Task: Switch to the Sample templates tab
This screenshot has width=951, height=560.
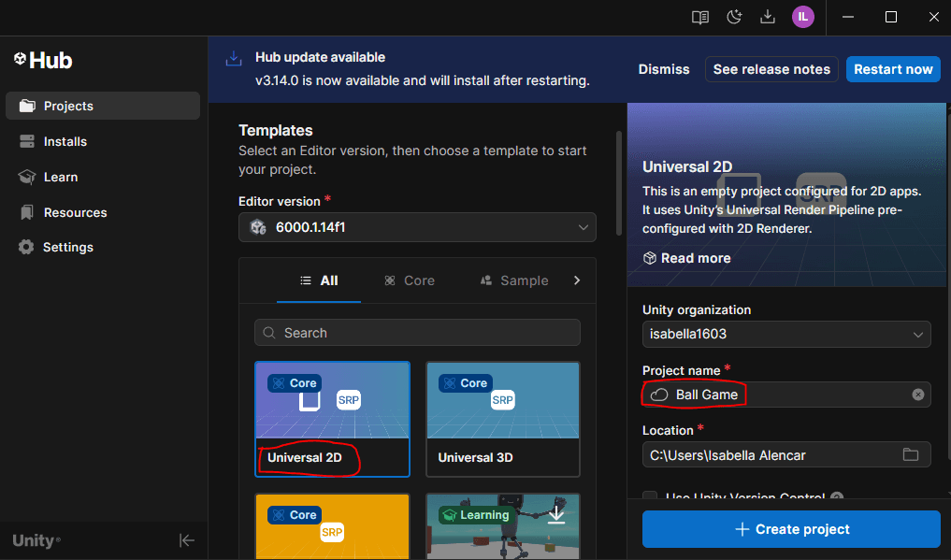Action: (x=514, y=280)
